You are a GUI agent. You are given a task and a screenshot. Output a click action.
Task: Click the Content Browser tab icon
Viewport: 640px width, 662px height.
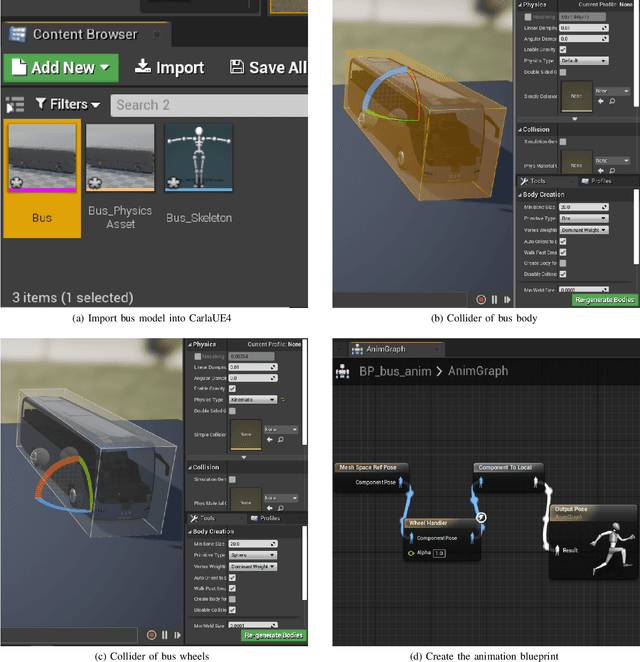pos(17,35)
